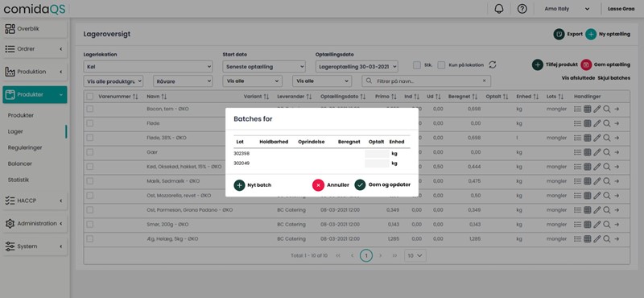Click Vis afsluttede link

click(578, 77)
